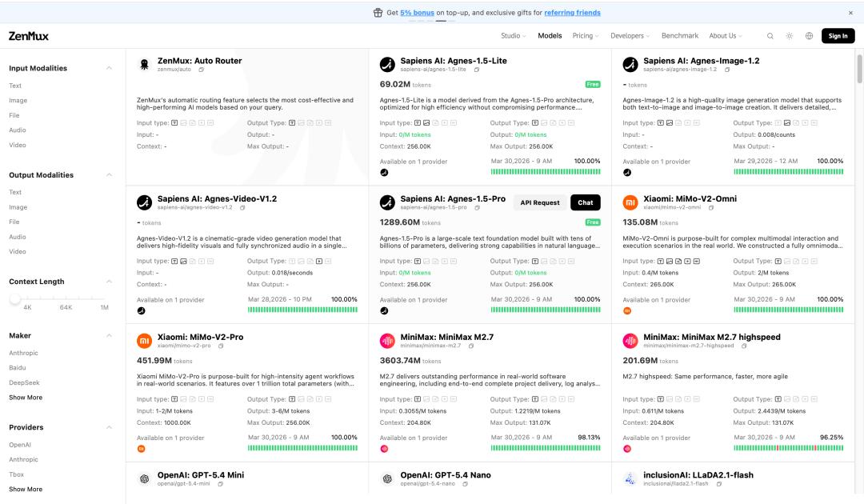Click the Xiaomi MiMo-V2-Omni logo icon

[630, 202]
